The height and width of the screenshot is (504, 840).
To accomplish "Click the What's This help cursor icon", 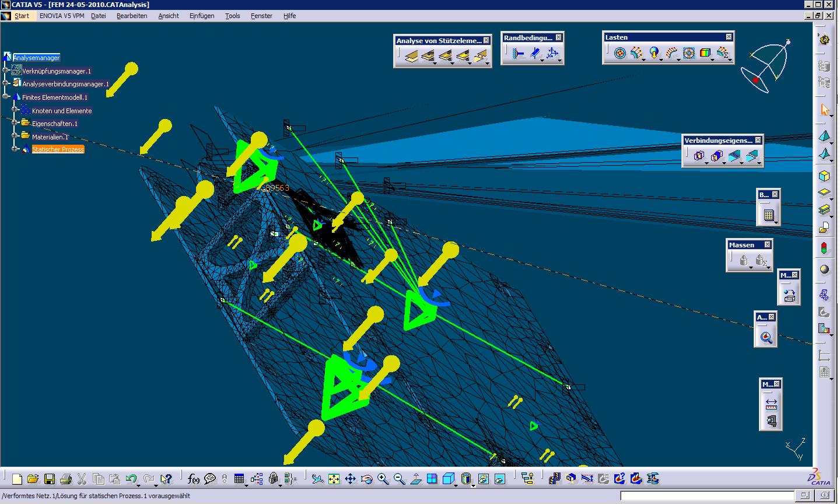I will coord(166,480).
